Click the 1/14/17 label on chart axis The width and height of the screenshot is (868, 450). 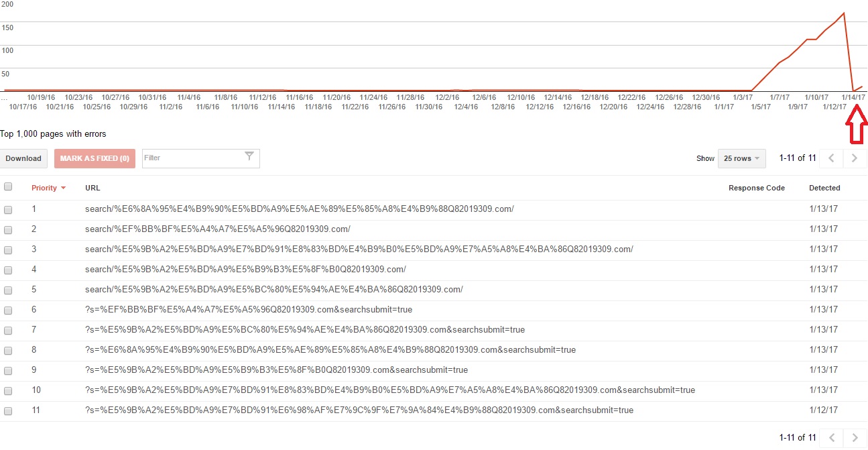click(x=853, y=97)
